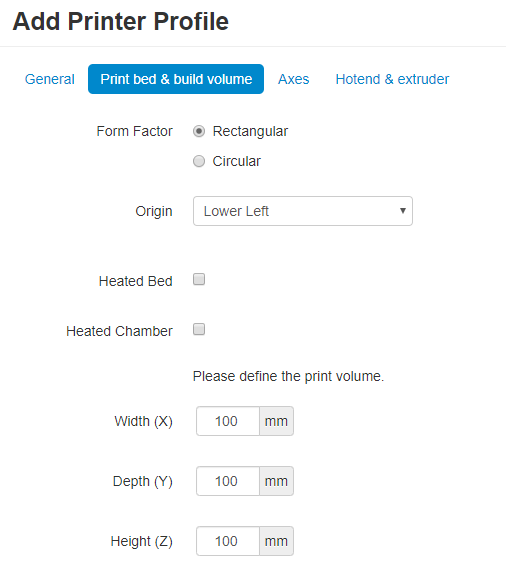Click the Heated Chamber label
The height and width of the screenshot is (569, 506).
tap(119, 331)
